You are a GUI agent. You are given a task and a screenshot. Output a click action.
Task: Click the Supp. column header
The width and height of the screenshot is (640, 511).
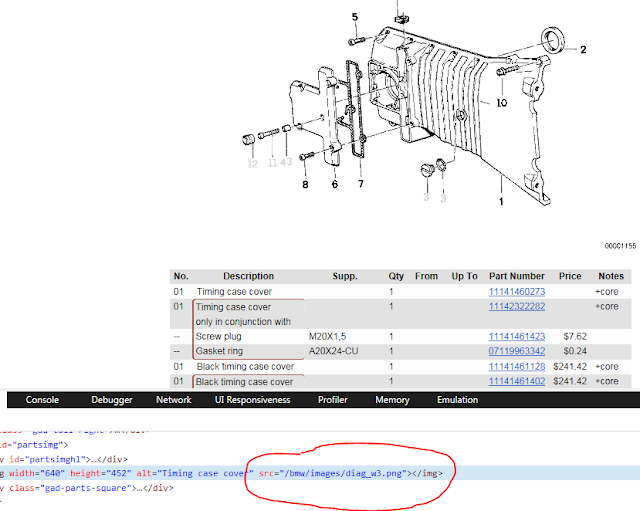pyautogui.click(x=345, y=276)
